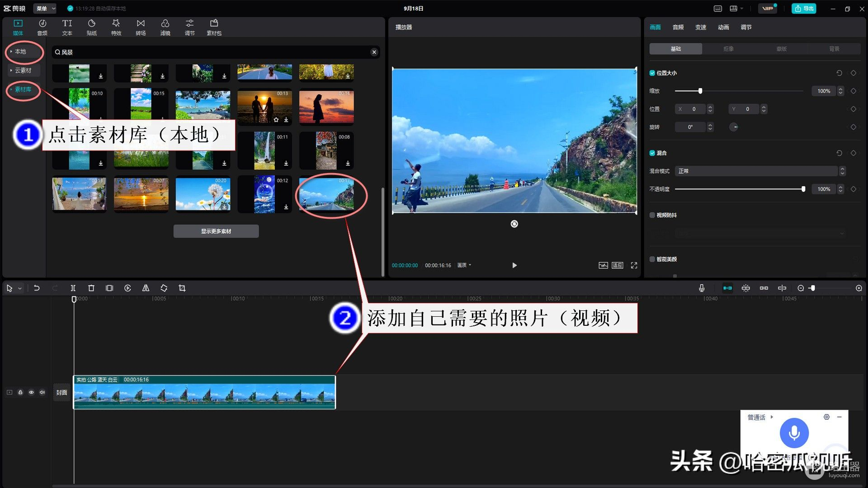Uncheck the 位置大小 checkbox
Viewport: 868px width, 488px height.
pos(652,73)
